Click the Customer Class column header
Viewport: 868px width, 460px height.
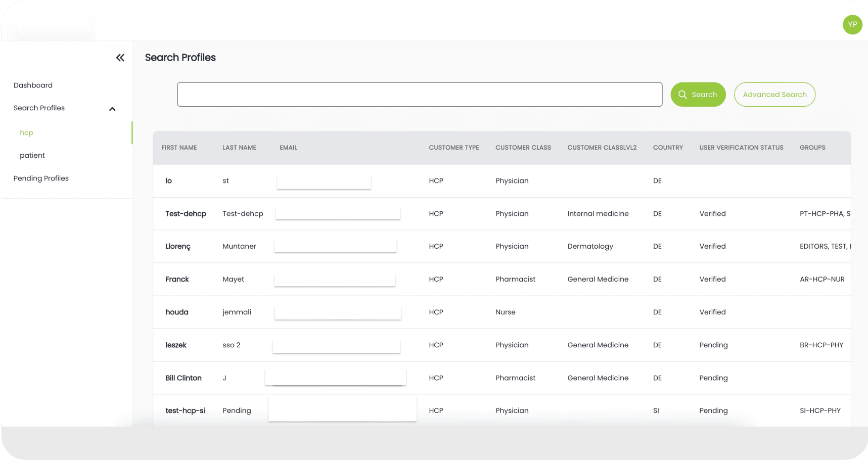(x=523, y=148)
